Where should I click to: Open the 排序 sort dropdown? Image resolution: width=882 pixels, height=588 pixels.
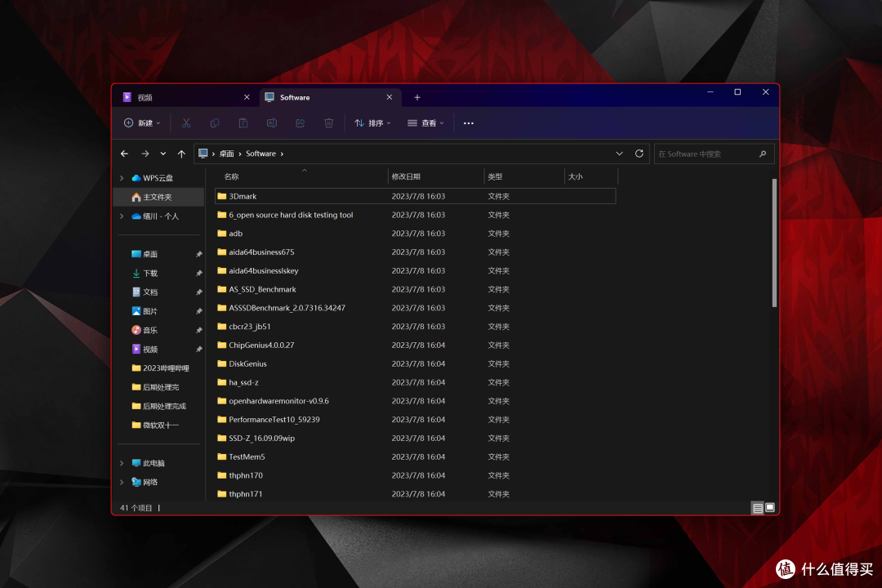tap(372, 123)
